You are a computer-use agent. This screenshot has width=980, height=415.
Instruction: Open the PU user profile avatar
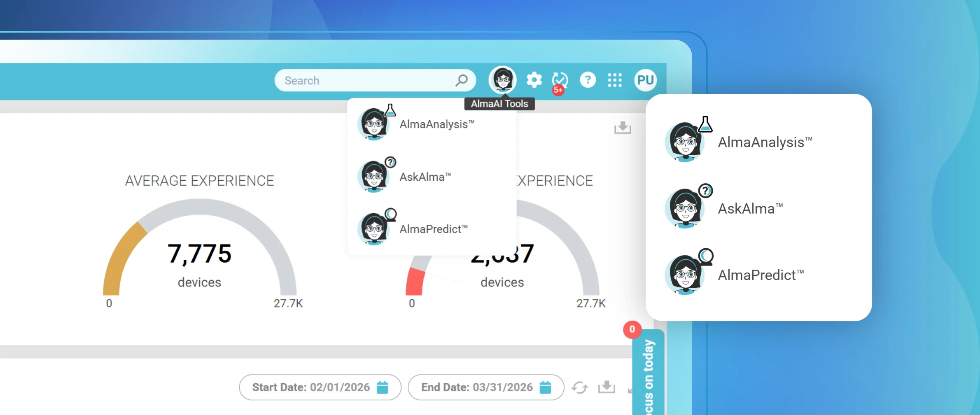point(645,80)
